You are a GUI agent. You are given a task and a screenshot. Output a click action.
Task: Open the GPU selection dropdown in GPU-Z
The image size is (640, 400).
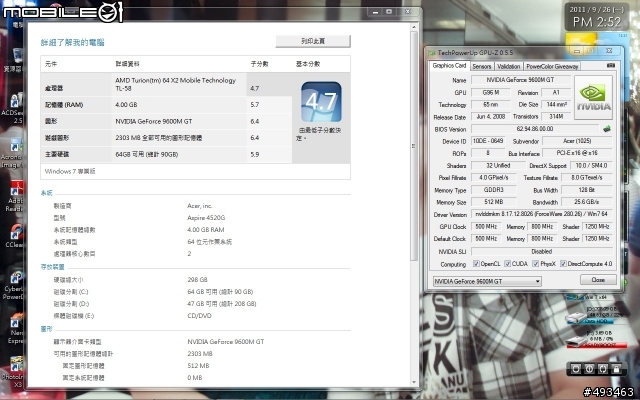click(487, 281)
